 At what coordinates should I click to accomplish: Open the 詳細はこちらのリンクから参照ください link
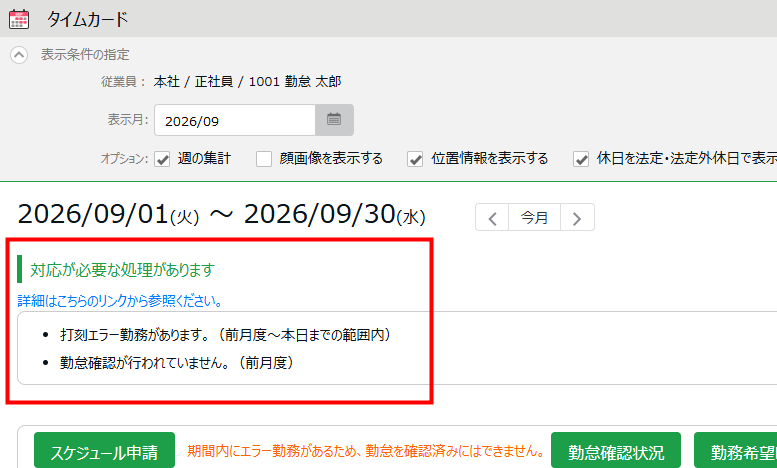tap(120, 301)
